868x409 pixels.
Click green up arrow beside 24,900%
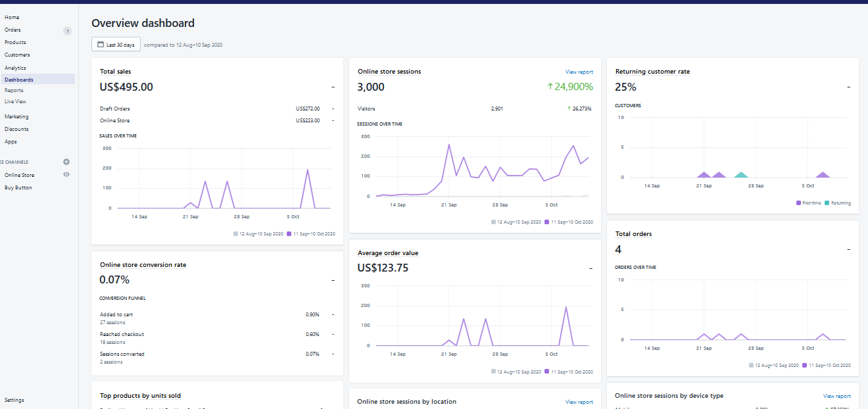tap(550, 87)
